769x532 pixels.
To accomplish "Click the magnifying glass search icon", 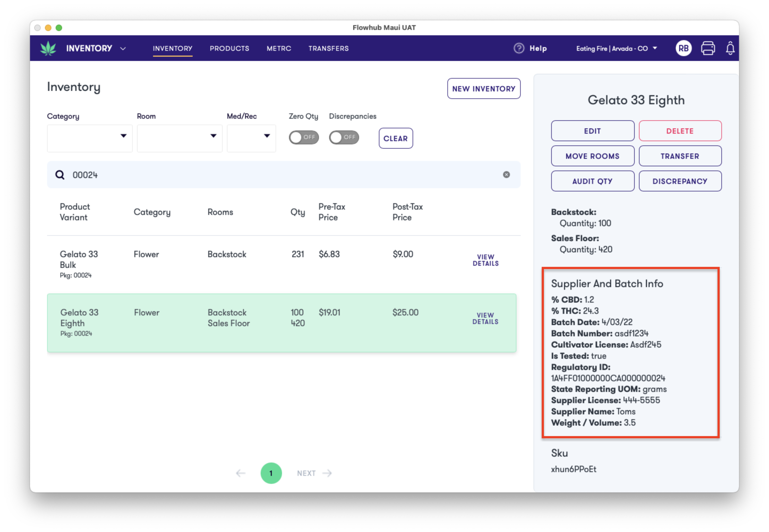I will pyautogui.click(x=60, y=175).
